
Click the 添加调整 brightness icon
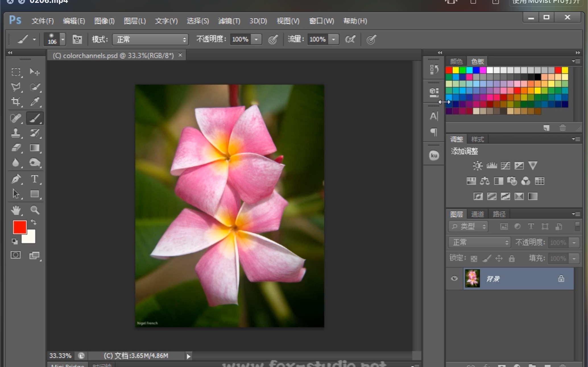coord(477,165)
